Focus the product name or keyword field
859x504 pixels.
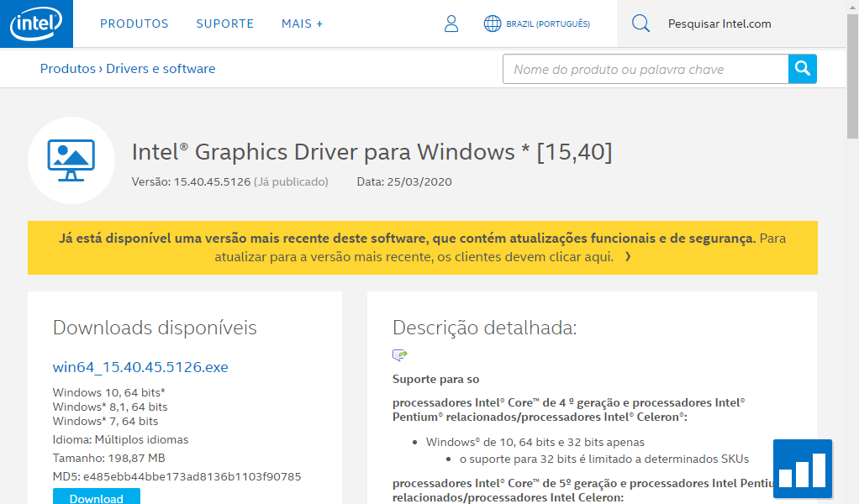646,69
